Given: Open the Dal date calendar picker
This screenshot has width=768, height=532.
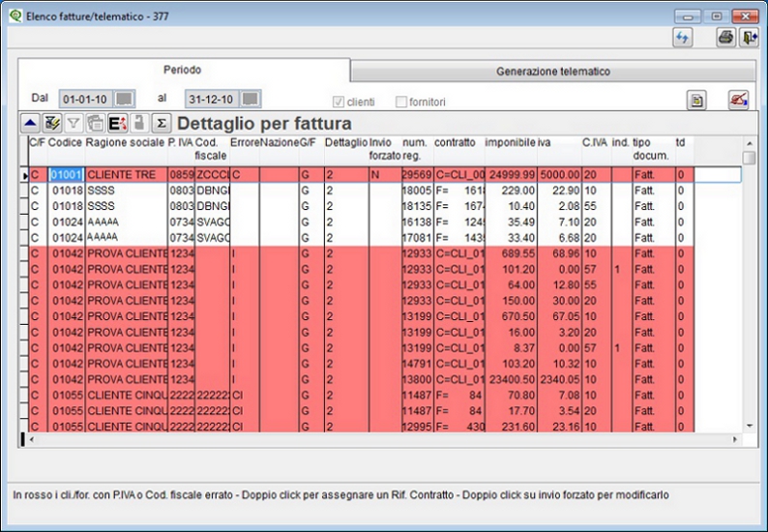Looking at the screenshot, I should point(125,99).
